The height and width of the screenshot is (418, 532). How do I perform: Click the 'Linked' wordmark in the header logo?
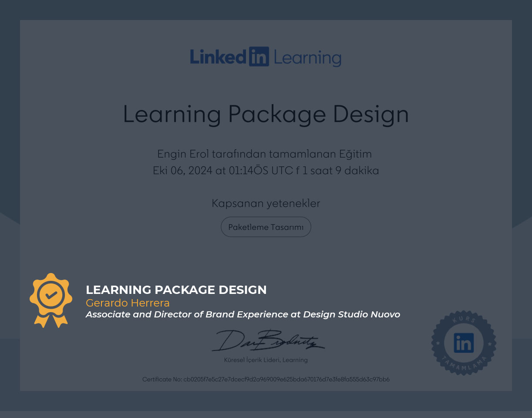click(x=218, y=57)
